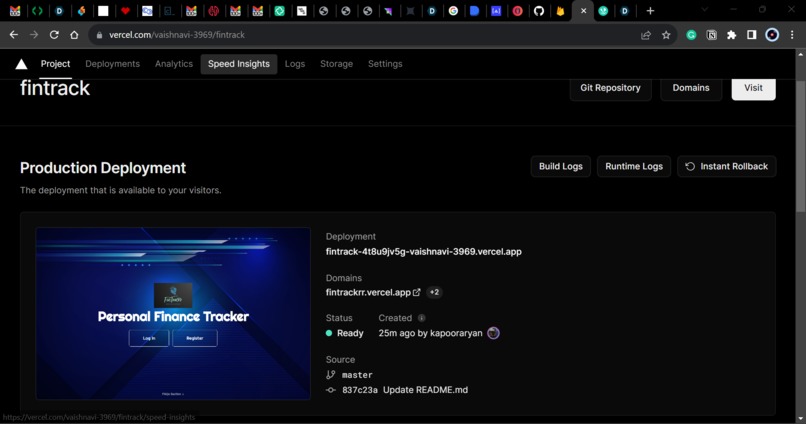Switch to the green code brackets tab
Viewport: 806px width, 424px height.
pos(37,11)
